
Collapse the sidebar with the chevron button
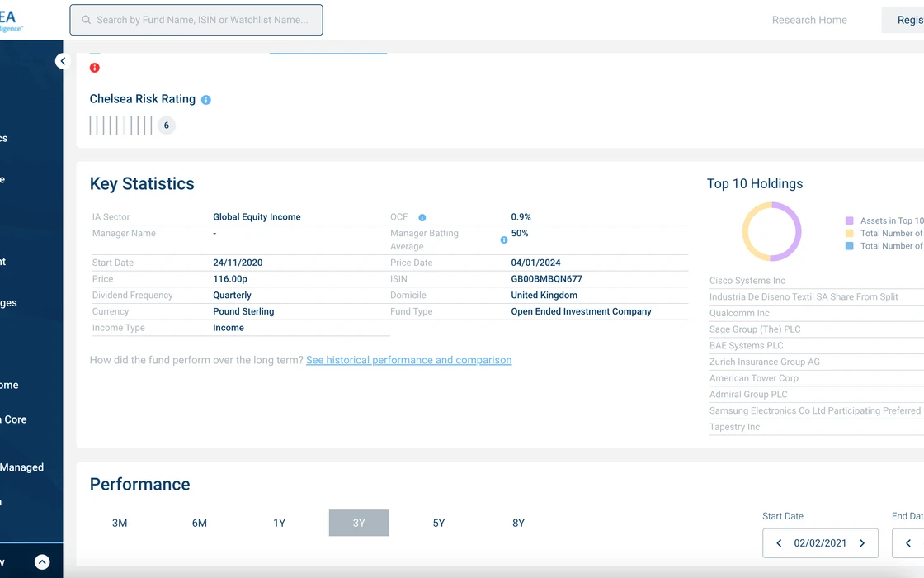63,61
